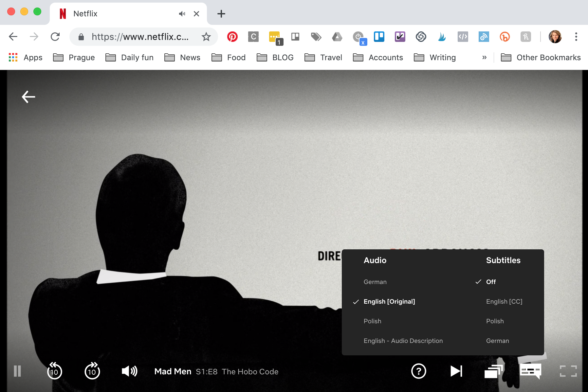
Task: Open the Other Bookmarks folder
Action: point(541,58)
